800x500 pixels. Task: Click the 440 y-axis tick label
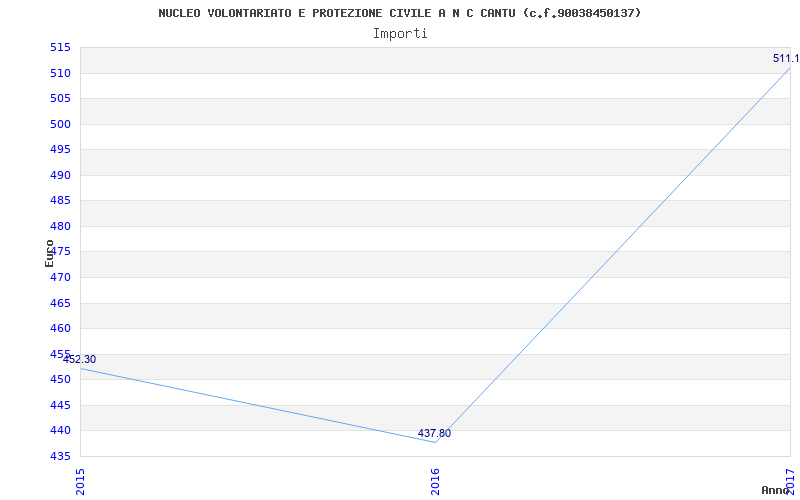pyautogui.click(x=60, y=431)
